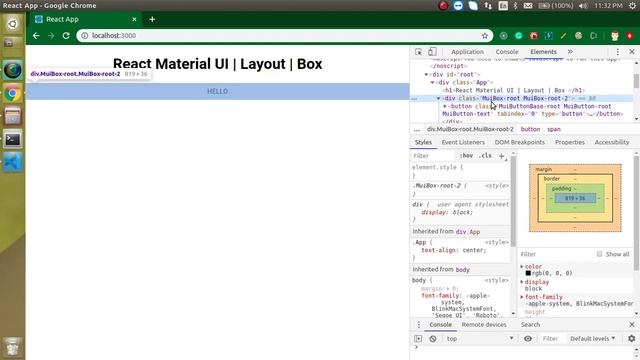The width and height of the screenshot is (640, 360).
Task: Open the Remote devices drawer tab
Action: point(484,324)
